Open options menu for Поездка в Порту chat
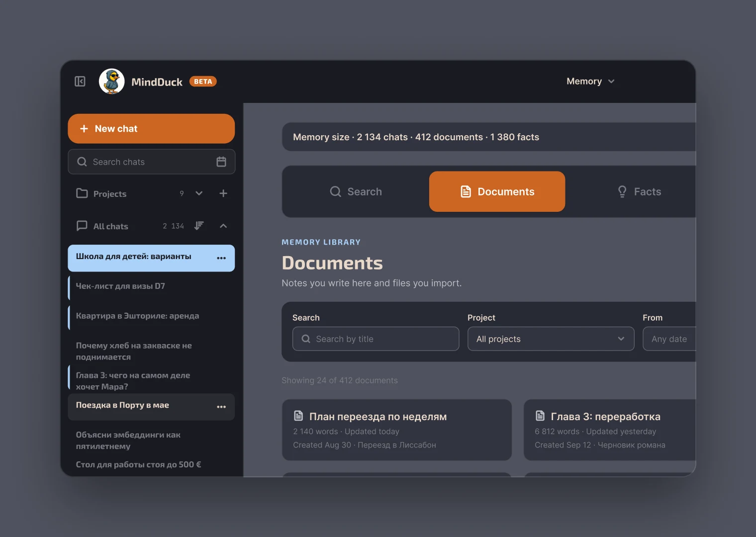The image size is (756, 537). click(221, 407)
